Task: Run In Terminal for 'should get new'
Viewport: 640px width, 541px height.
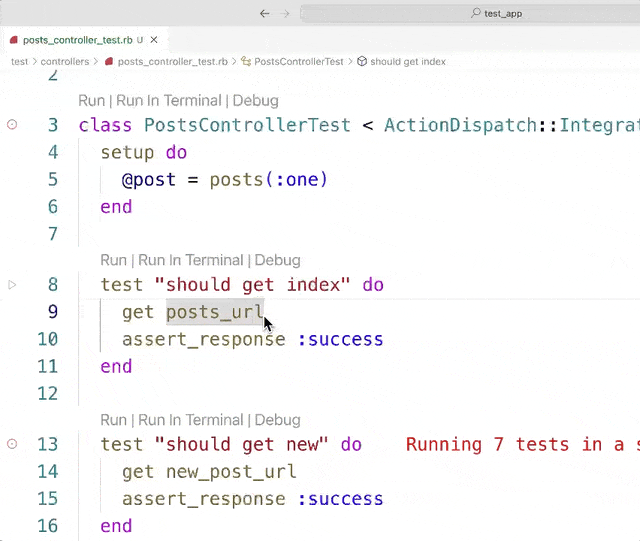Action: [x=191, y=420]
